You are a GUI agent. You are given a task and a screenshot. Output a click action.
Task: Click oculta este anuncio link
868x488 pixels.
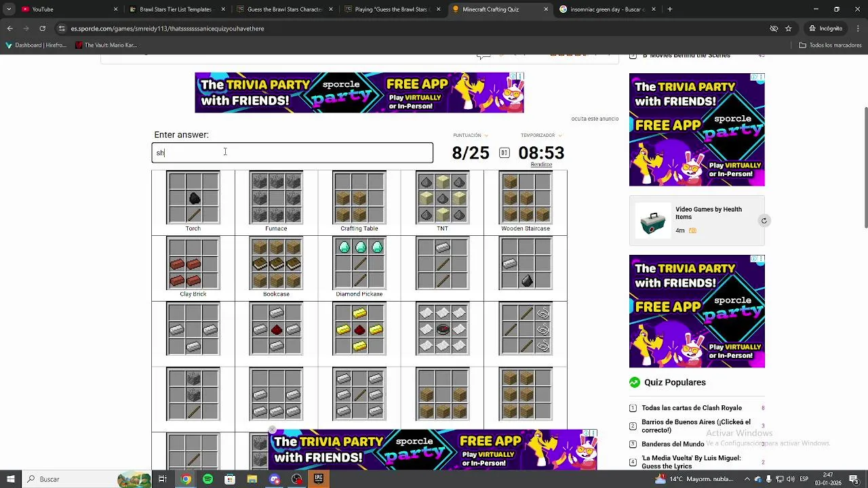(595, 119)
